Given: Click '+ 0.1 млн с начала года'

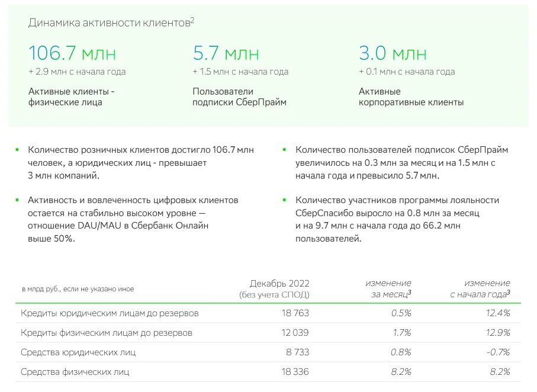Looking at the screenshot, I should pyautogui.click(x=407, y=72).
